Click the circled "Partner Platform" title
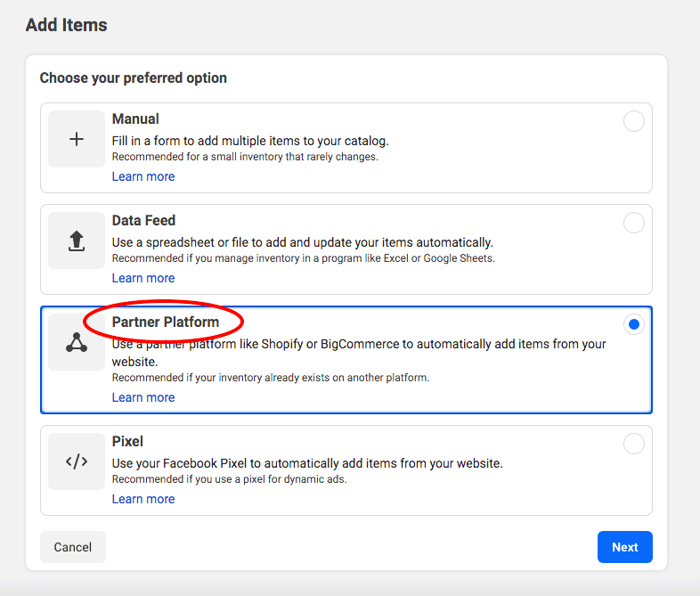 click(165, 322)
